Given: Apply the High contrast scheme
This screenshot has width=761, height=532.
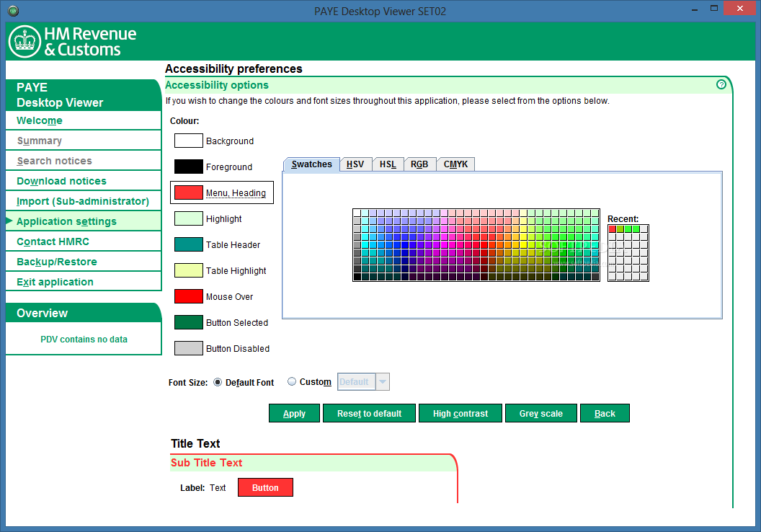Looking at the screenshot, I should coord(460,413).
